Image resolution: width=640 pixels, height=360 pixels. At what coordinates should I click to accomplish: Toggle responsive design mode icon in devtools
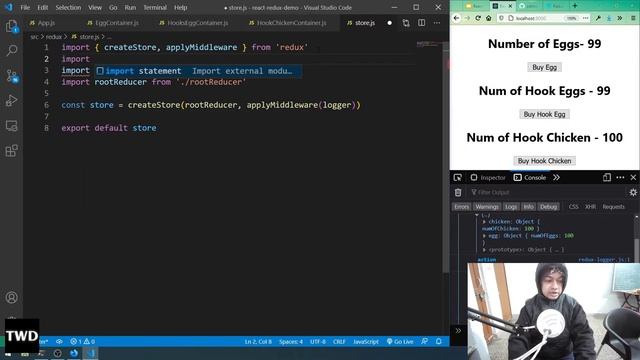[607, 178]
